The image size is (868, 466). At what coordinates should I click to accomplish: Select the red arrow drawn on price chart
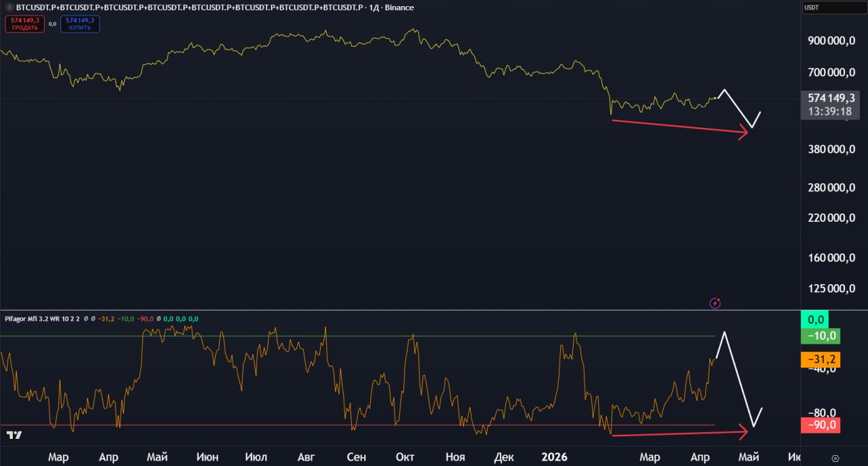678,127
